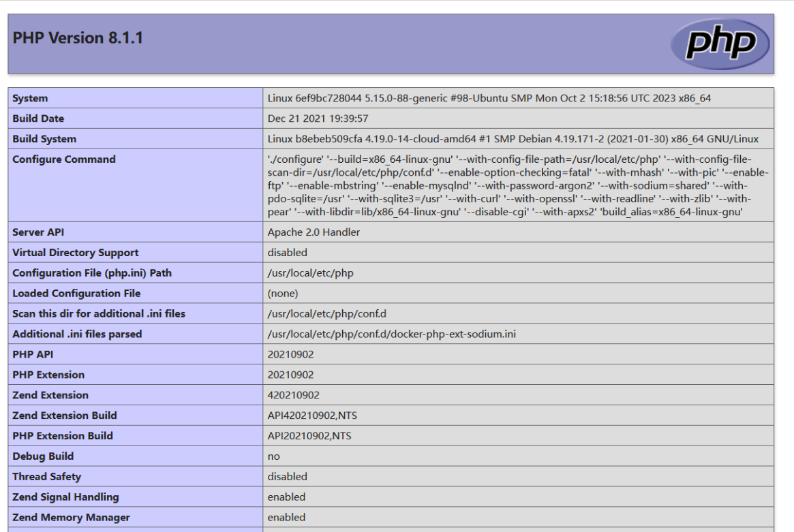This screenshot has width=794, height=532.
Task: Select /usr/local/etc/php/conf.d value
Action: pyautogui.click(x=327, y=313)
